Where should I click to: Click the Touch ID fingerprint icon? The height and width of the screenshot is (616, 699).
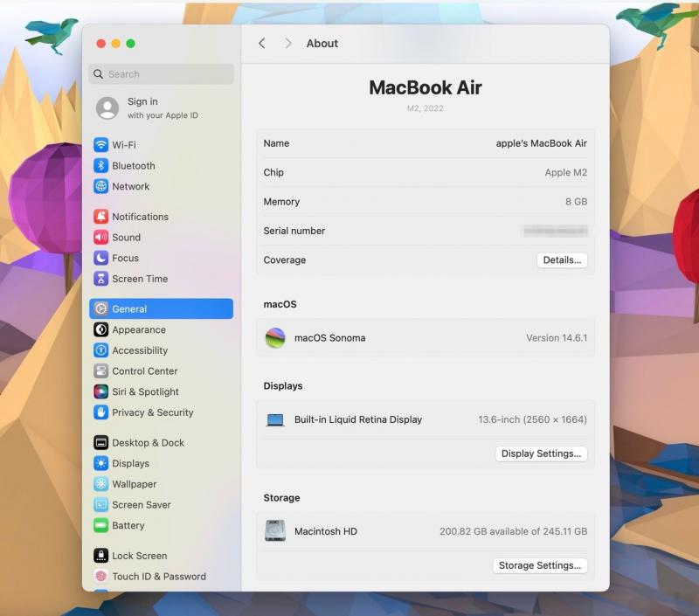[x=101, y=577]
